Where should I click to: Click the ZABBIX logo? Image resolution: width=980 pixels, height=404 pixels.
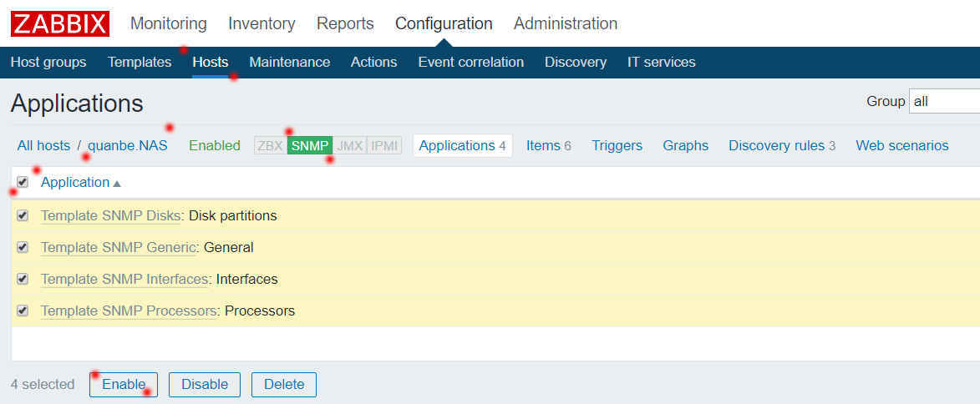click(60, 23)
